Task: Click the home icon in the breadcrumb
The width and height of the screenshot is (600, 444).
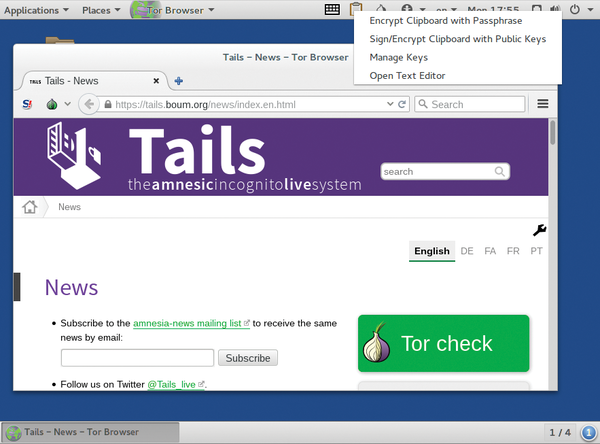Action: pyautogui.click(x=29, y=207)
